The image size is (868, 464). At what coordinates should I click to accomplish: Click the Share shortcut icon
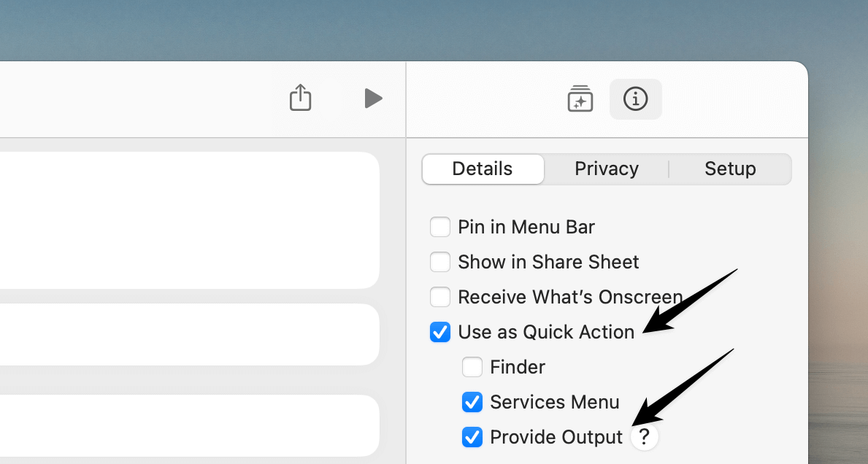click(301, 98)
